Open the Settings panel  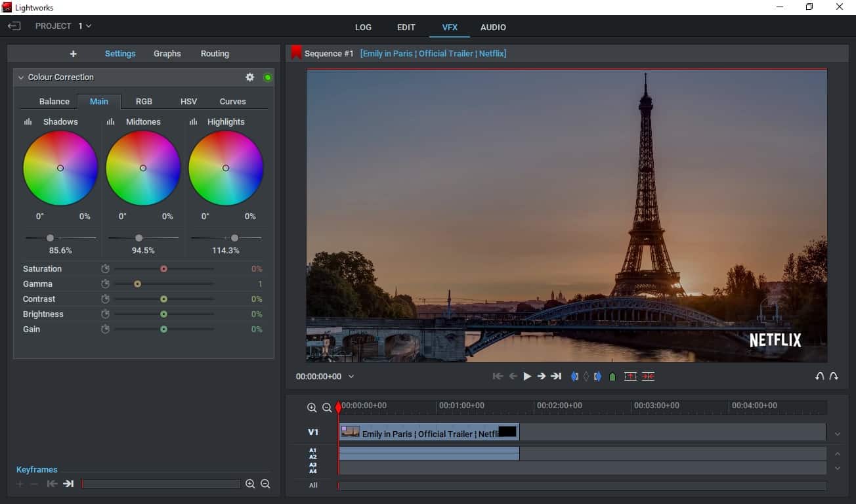[x=120, y=54]
